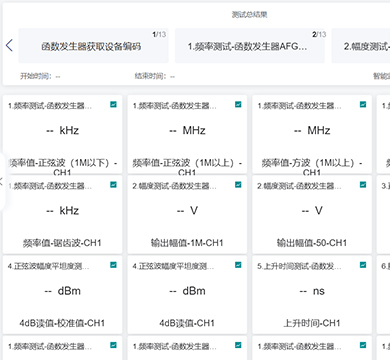
Task: Click -- MHz value in 方波(1M以上) card
Action: tap(312, 130)
